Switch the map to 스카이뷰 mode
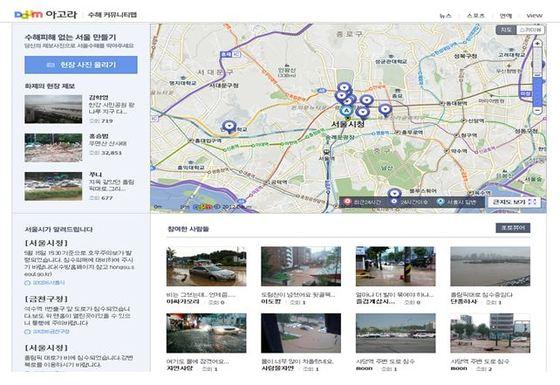 coord(530,30)
